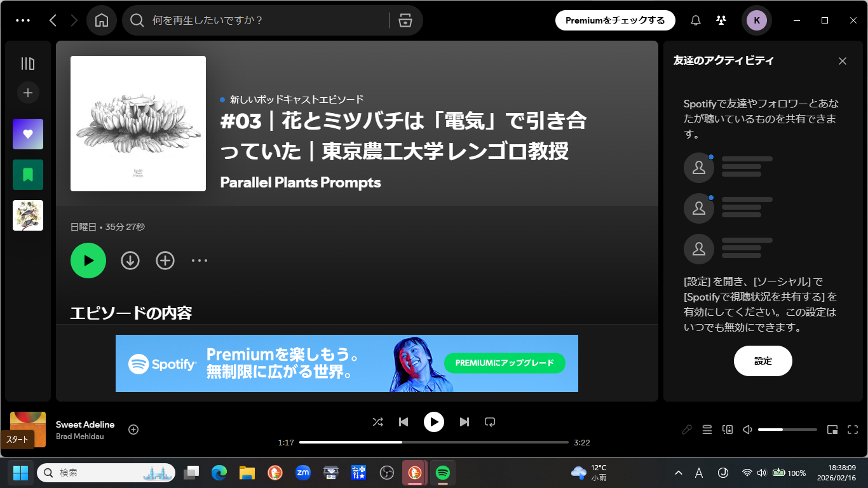
Task: Click the song progress bar
Action: (433, 442)
